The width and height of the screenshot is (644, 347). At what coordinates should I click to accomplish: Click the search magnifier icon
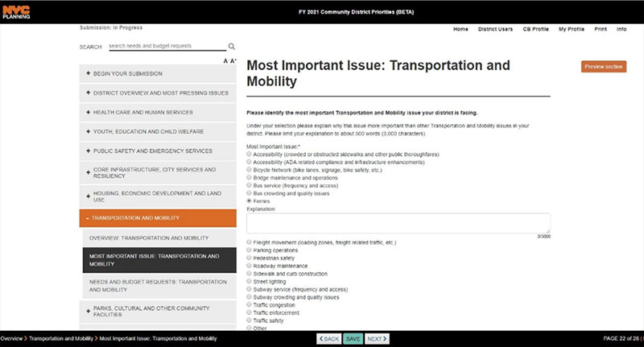tap(232, 47)
